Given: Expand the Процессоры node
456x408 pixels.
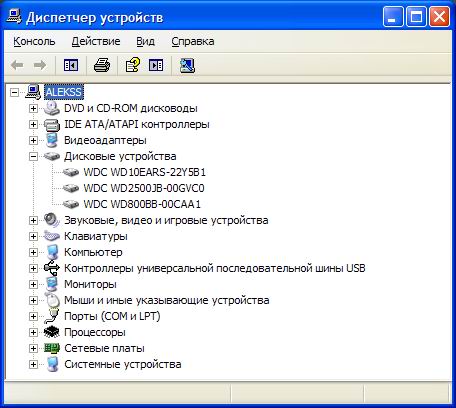Looking at the screenshot, I should coord(33,332).
